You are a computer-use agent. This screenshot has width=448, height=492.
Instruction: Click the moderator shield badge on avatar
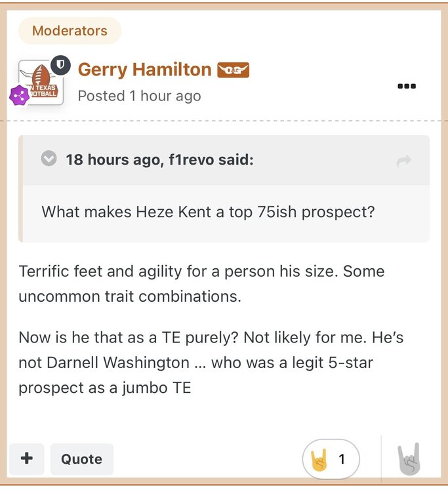point(60,64)
